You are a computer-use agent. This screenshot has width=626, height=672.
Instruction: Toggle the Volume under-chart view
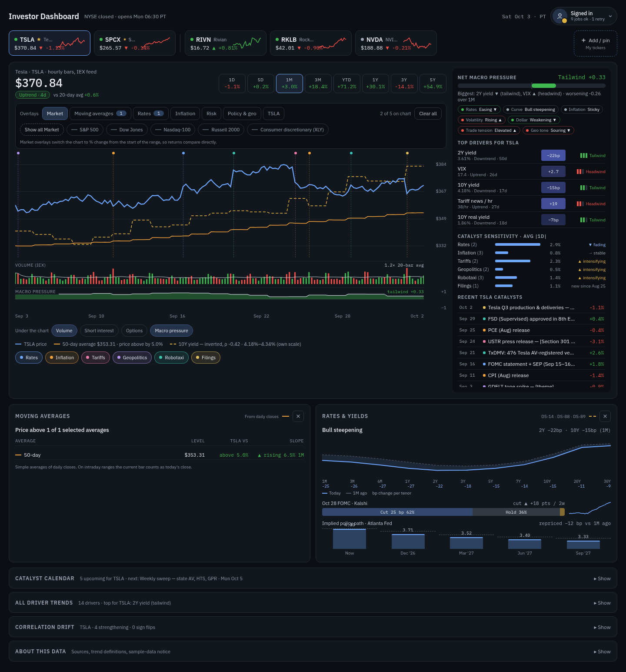tap(64, 331)
